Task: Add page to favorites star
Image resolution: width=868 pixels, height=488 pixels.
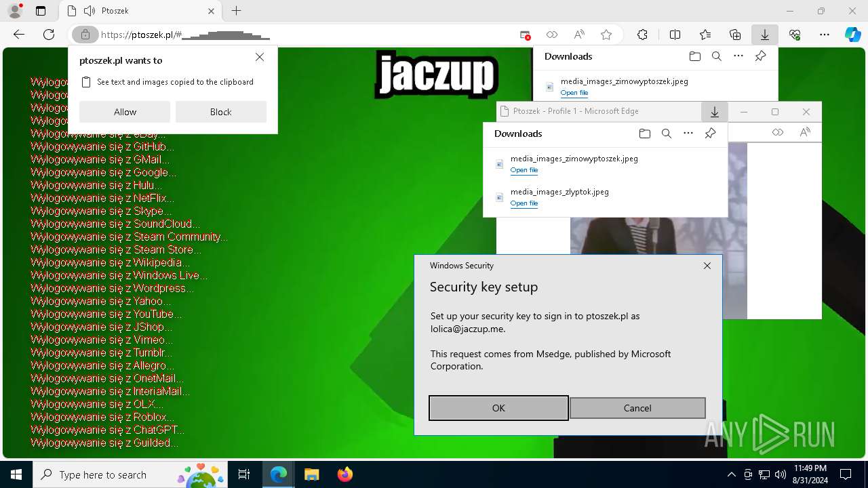Action: (x=606, y=35)
